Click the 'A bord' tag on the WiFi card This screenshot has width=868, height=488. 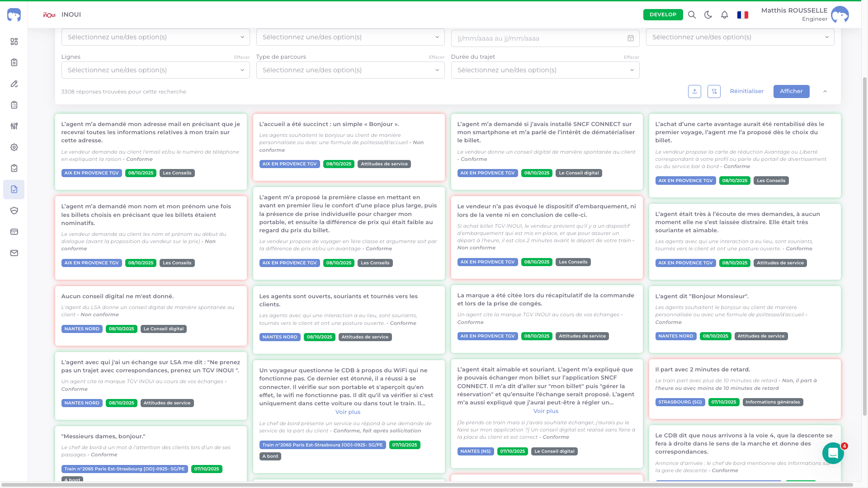pos(270,456)
